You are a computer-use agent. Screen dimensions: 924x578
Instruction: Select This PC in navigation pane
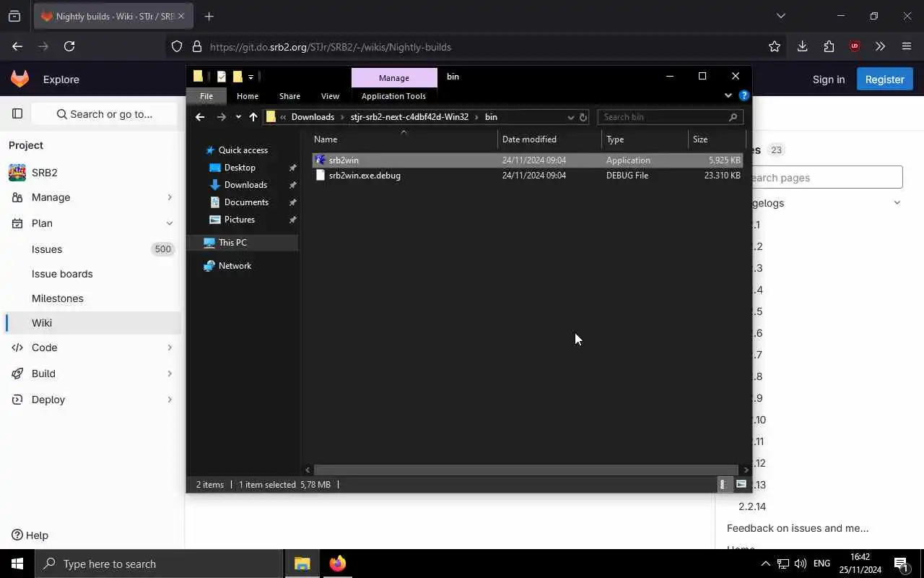243,243
